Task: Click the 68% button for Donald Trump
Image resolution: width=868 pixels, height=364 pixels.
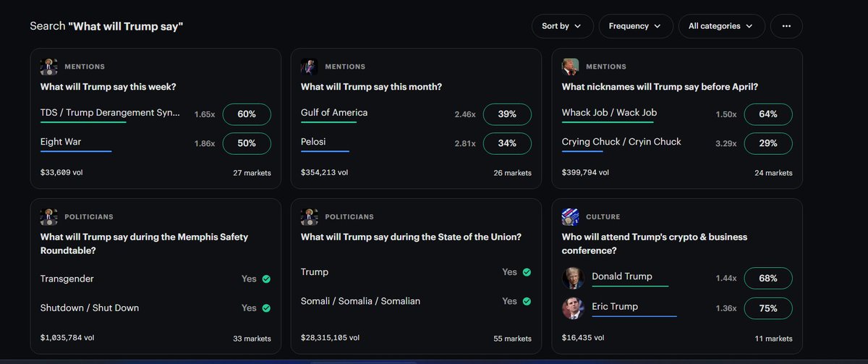Action: (x=768, y=278)
